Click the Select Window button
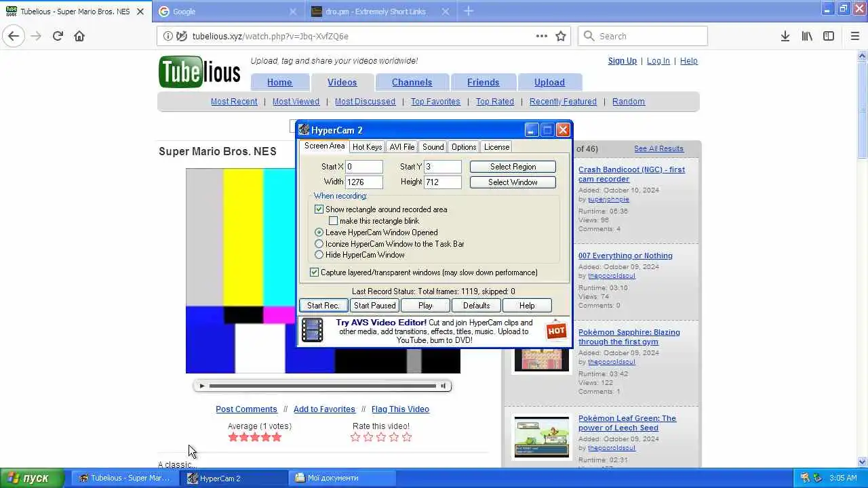 [513, 182]
